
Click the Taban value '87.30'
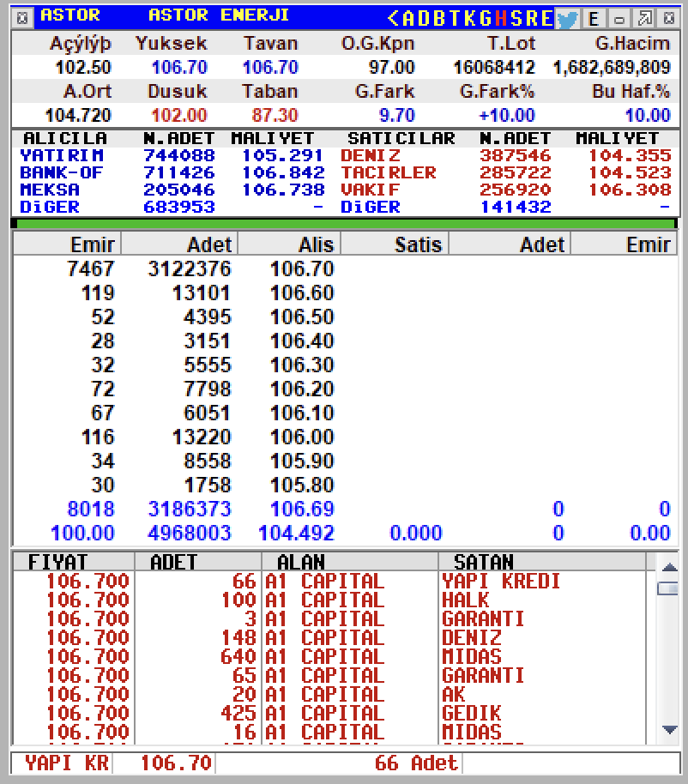275,115
